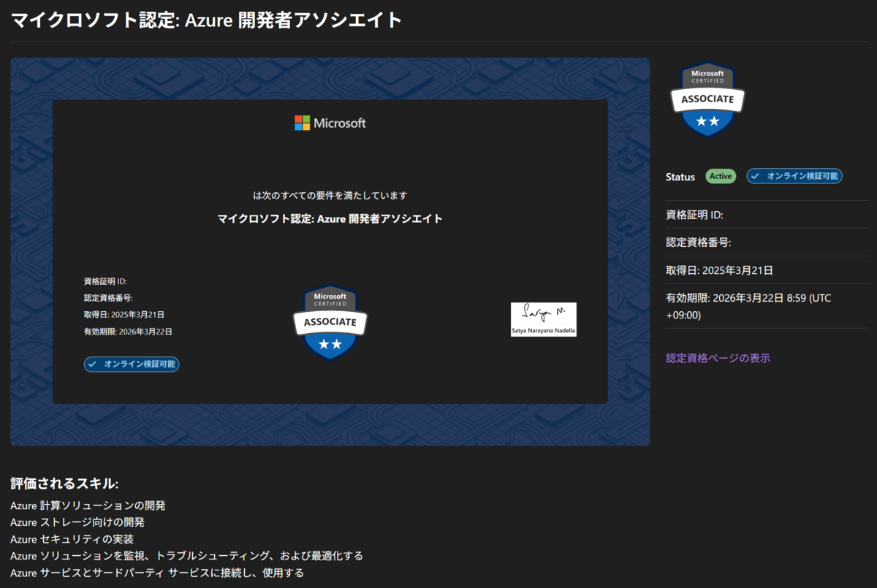This screenshot has height=588, width=877.
Task: Click オンライン検証可能 badge inside the certificate
Action: (x=132, y=364)
